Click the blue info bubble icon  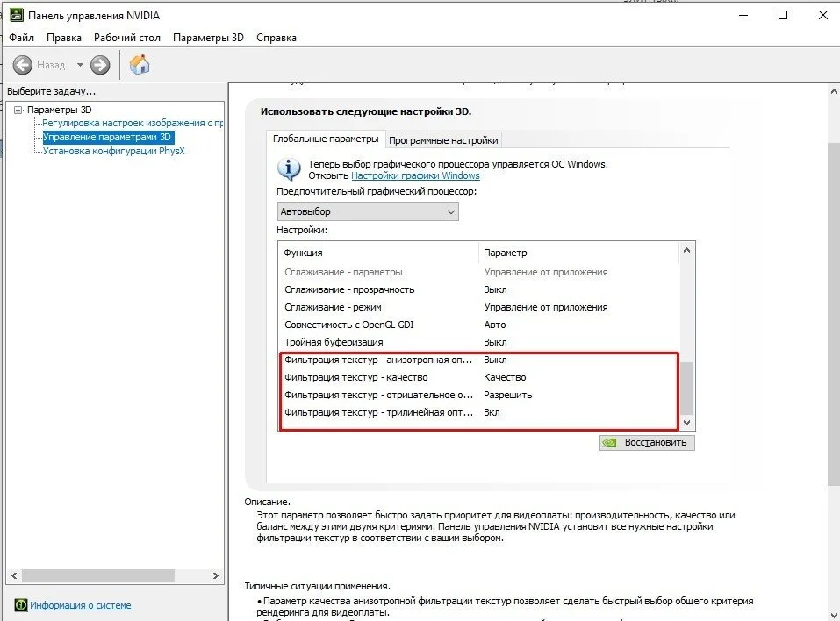click(x=289, y=169)
